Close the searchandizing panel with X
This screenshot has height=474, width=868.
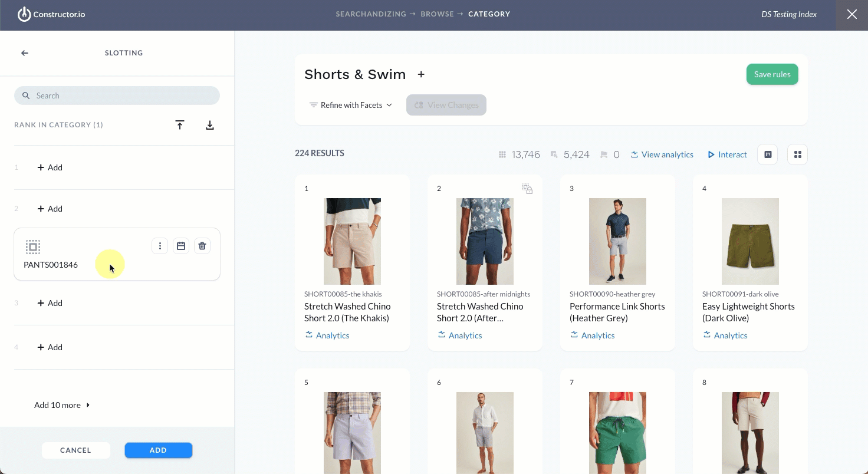click(852, 15)
